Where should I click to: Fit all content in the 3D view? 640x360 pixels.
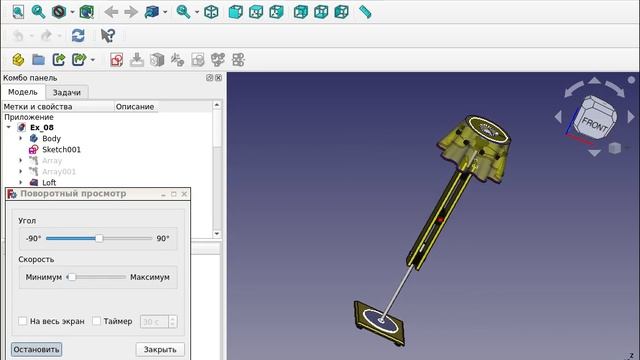[18, 11]
